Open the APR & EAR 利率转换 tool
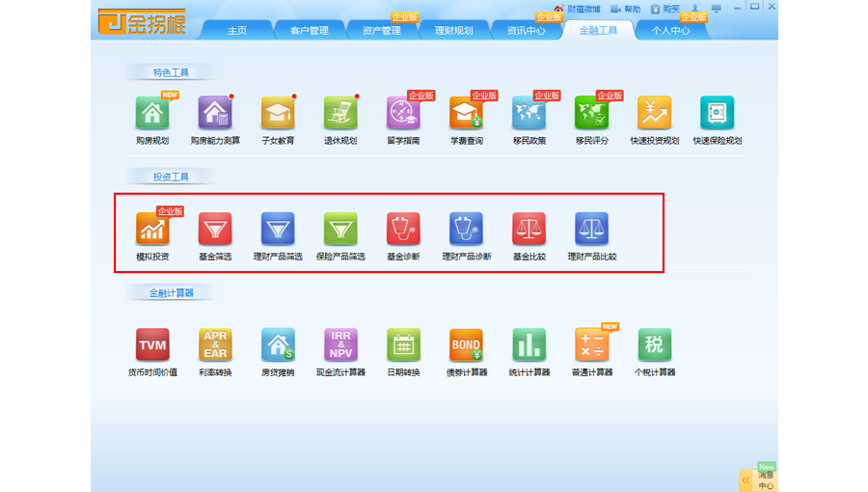This screenshot has width=868, height=492. (215, 345)
